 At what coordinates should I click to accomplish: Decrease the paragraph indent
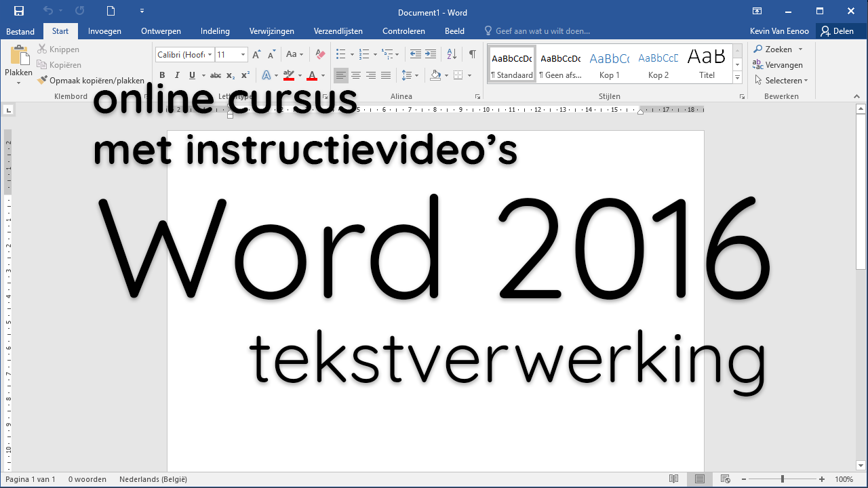point(416,54)
